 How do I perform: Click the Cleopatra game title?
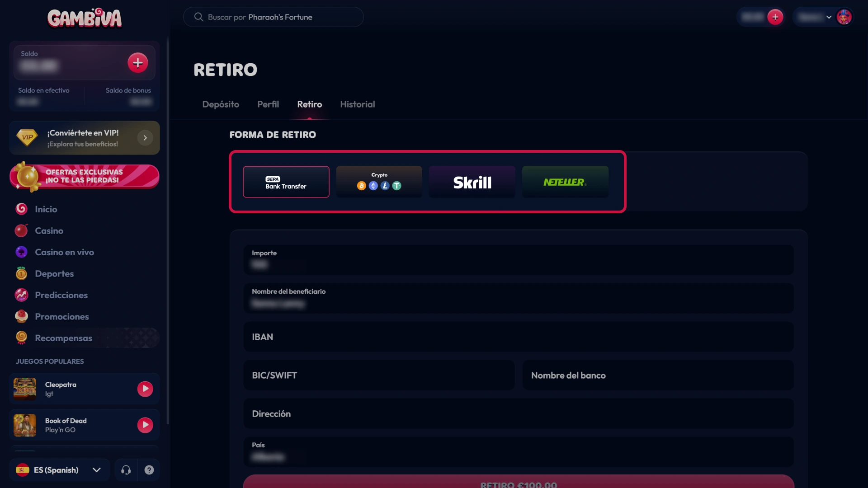(61, 385)
